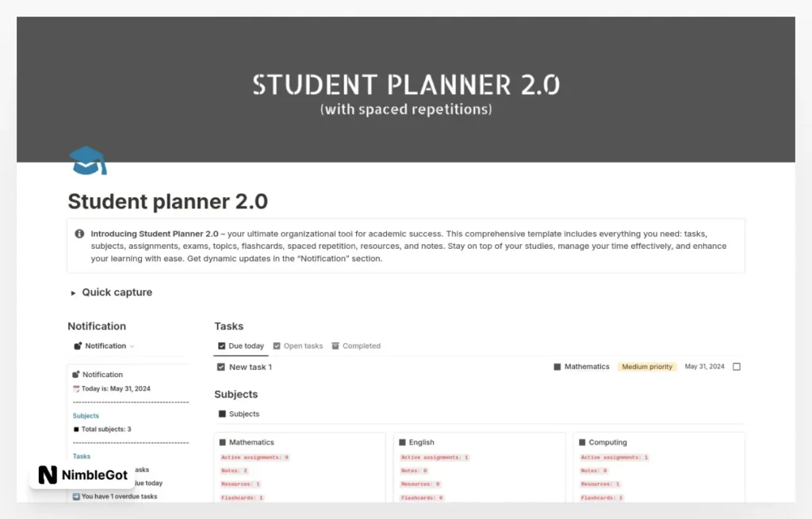Click the info icon in the intro callout
This screenshot has width=812, height=519.
coord(79,234)
